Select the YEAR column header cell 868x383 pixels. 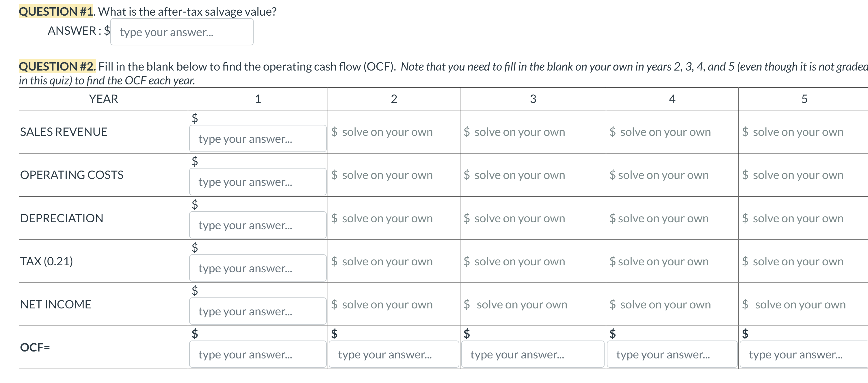tap(103, 99)
